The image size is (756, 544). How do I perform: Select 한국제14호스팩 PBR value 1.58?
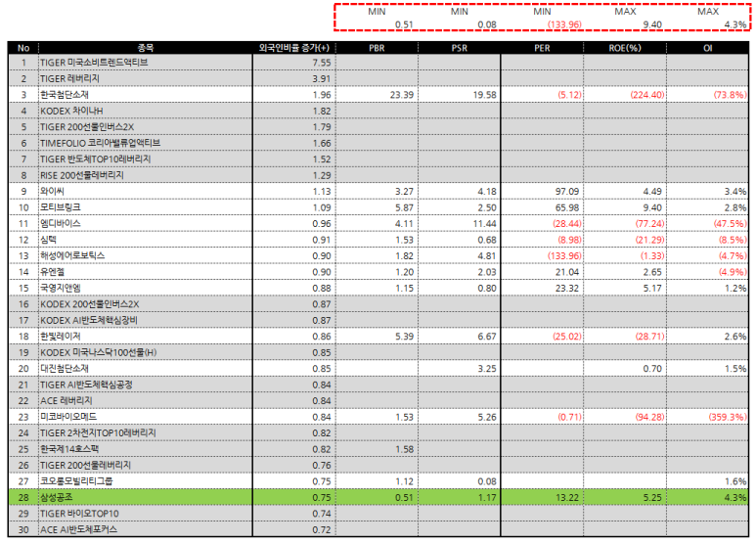404,449
